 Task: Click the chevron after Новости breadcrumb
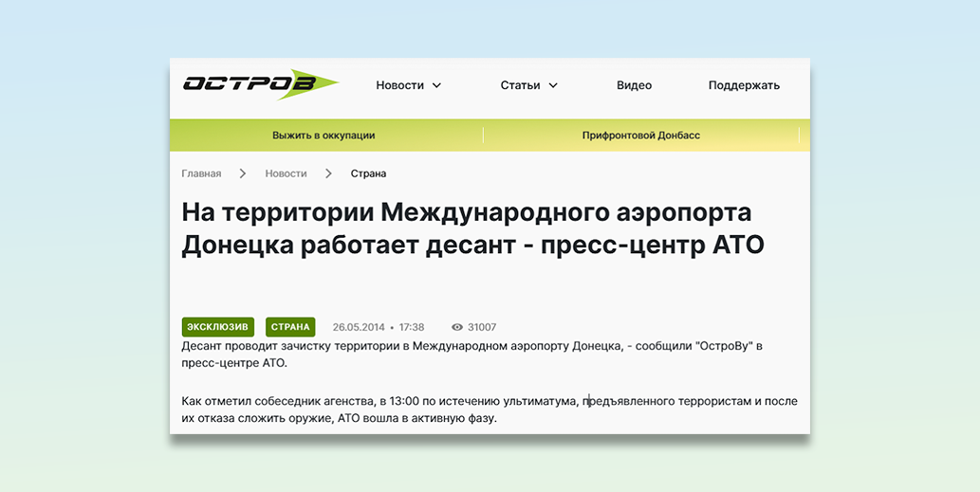(x=329, y=173)
